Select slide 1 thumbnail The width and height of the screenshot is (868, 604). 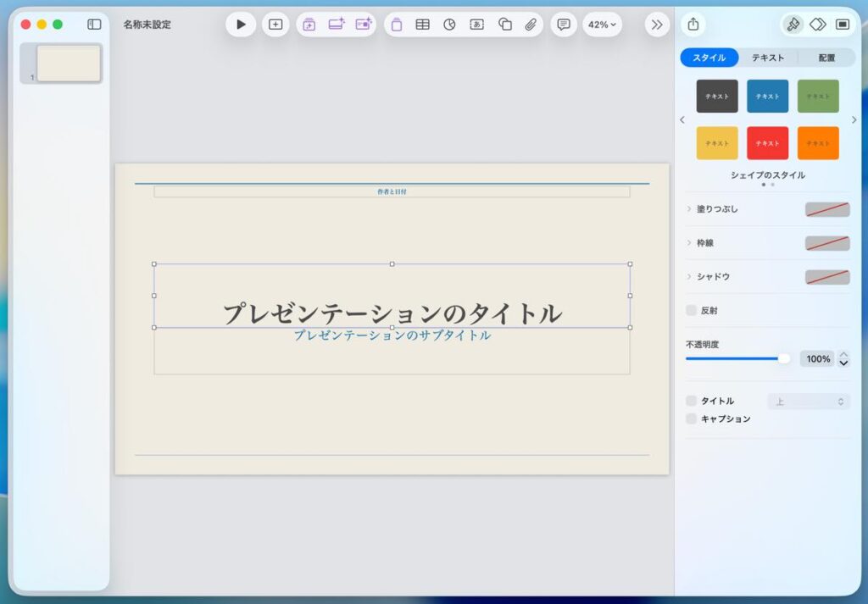pyautogui.click(x=69, y=64)
